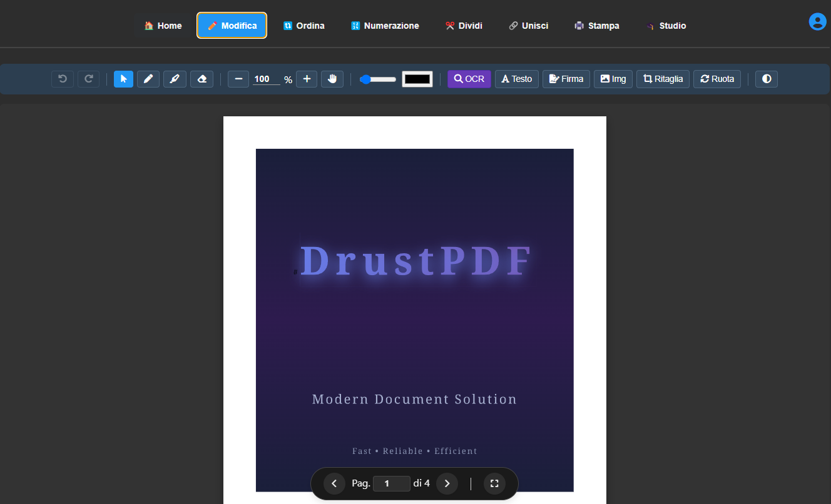Select the pencil drawing tool
This screenshot has width=831, height=504.
[x=148, y=79]
